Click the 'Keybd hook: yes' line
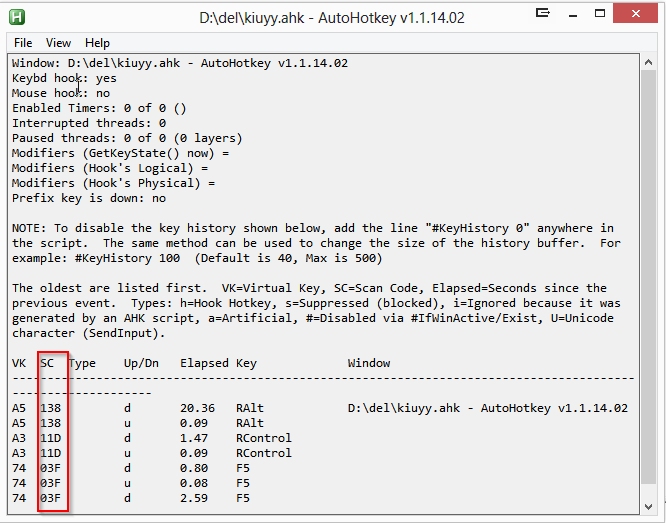 [x=64, y=78]
